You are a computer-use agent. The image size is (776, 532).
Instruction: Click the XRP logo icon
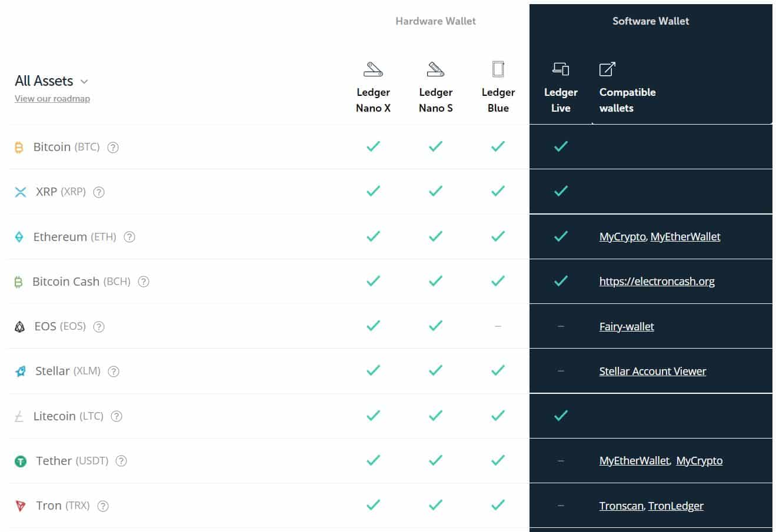21,192
